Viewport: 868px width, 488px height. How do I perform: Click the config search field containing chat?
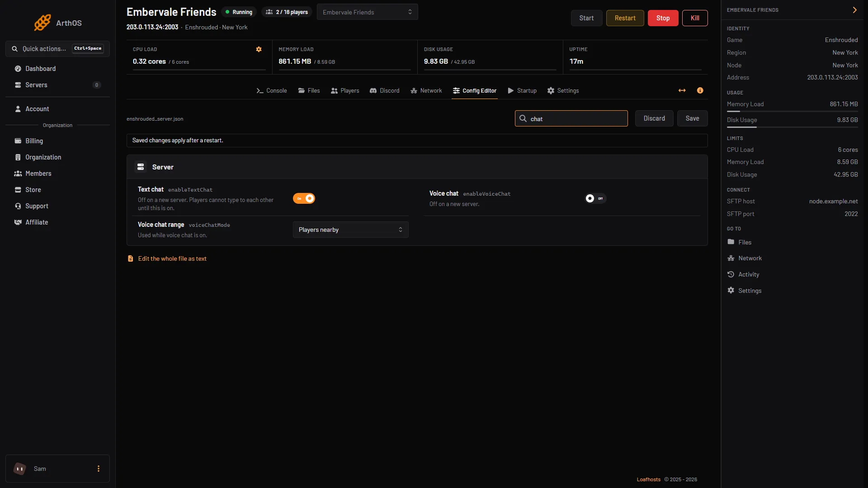click(x=571, y=118)
